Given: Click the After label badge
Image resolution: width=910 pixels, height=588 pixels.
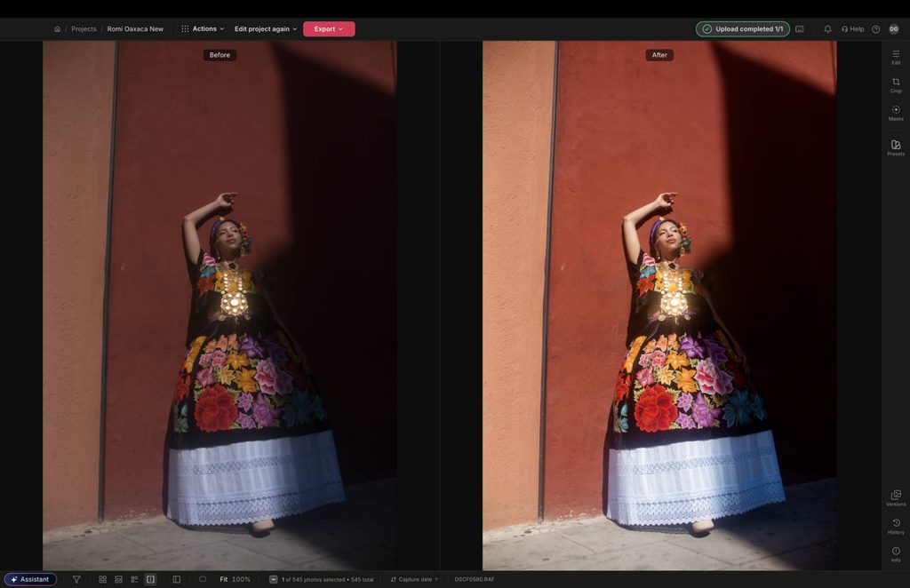Looking at the screenshot, I should pos(659,55).
